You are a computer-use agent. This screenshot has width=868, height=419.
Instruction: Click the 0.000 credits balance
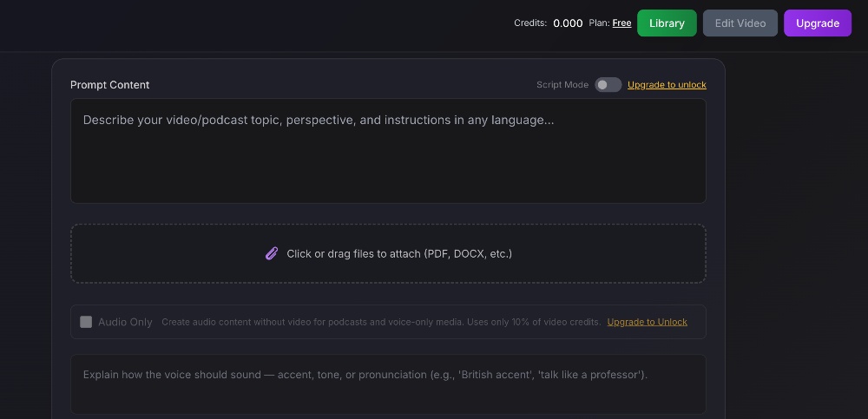(x=568, y=23)
